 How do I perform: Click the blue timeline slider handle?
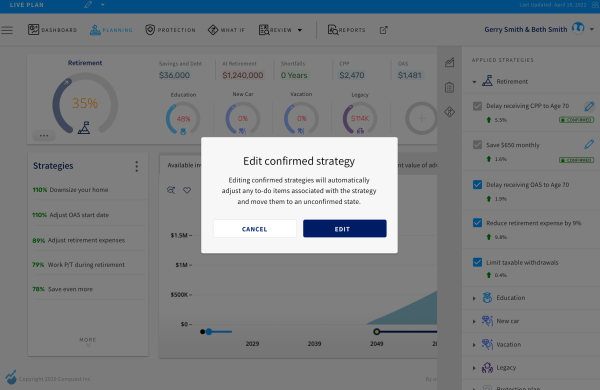pos(209,332)
